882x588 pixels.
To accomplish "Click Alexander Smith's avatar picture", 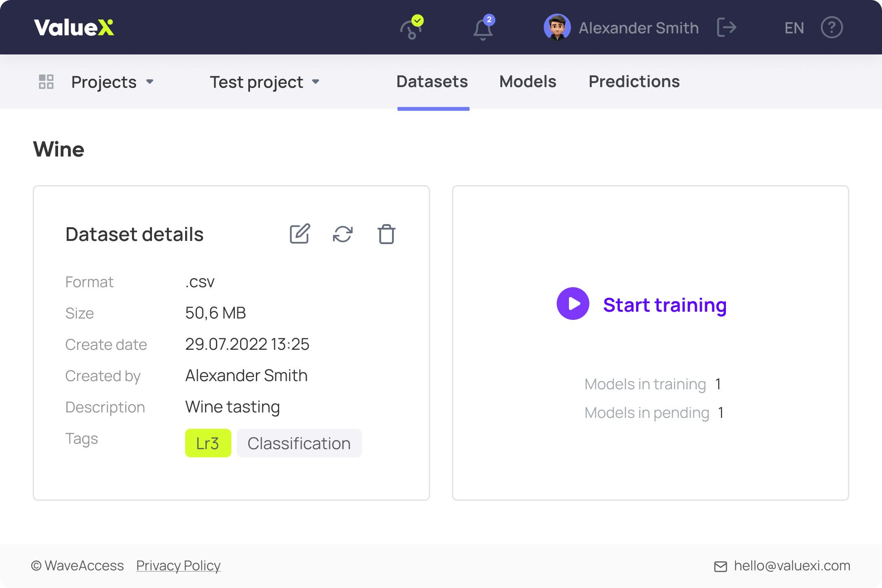I will [558, 28].
